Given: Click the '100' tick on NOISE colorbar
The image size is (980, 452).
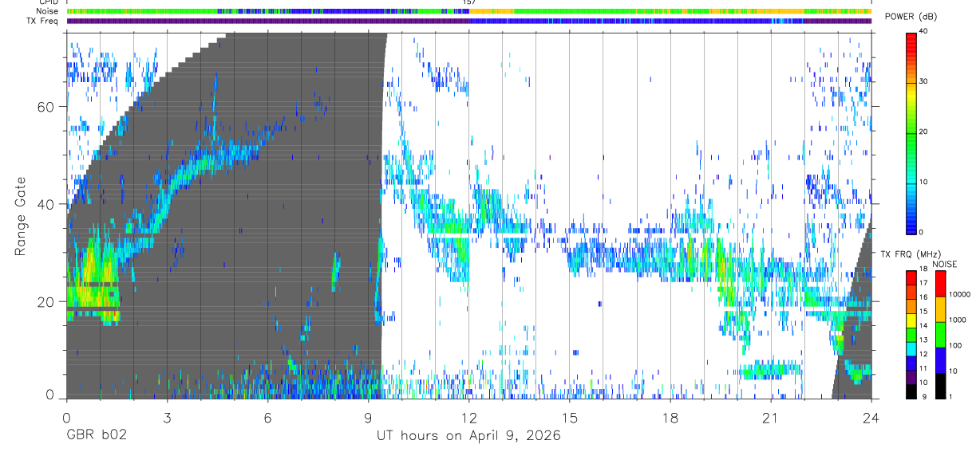Looking at the screenshot, I should [956, 346].
